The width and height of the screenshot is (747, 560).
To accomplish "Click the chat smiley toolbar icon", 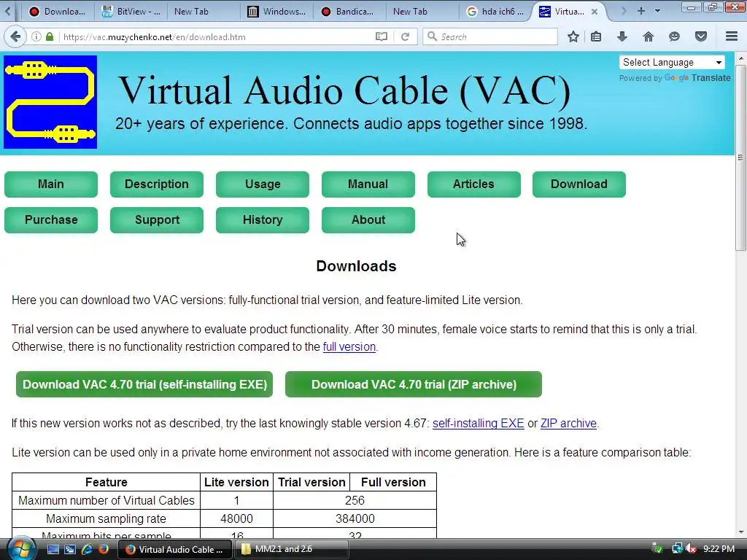I will [674, 36].
